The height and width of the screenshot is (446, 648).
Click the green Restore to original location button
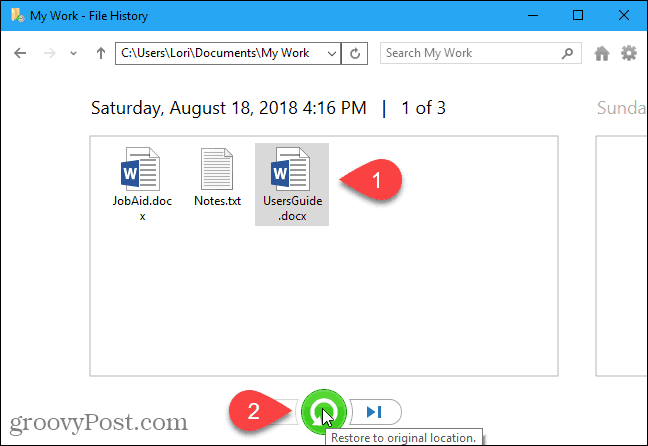(x=324, y=412)
